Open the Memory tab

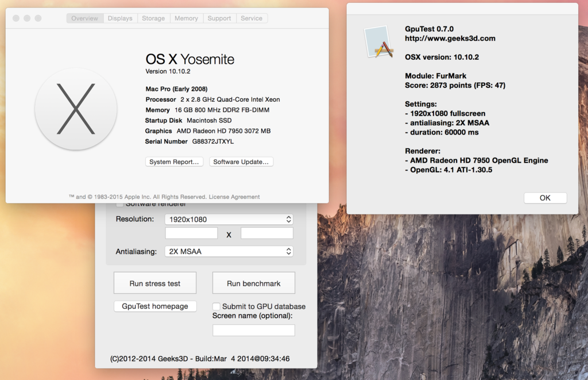pyautogui.click(x=187, y=18)
